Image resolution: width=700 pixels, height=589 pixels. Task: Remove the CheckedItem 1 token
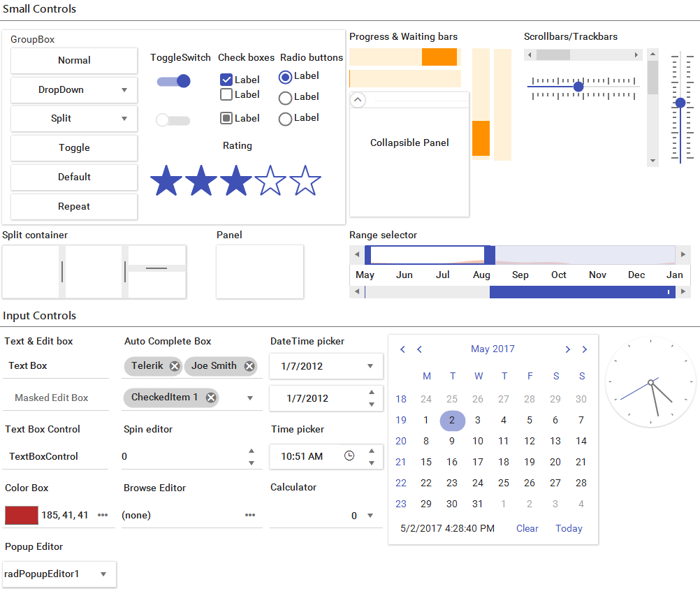(211, 398)
